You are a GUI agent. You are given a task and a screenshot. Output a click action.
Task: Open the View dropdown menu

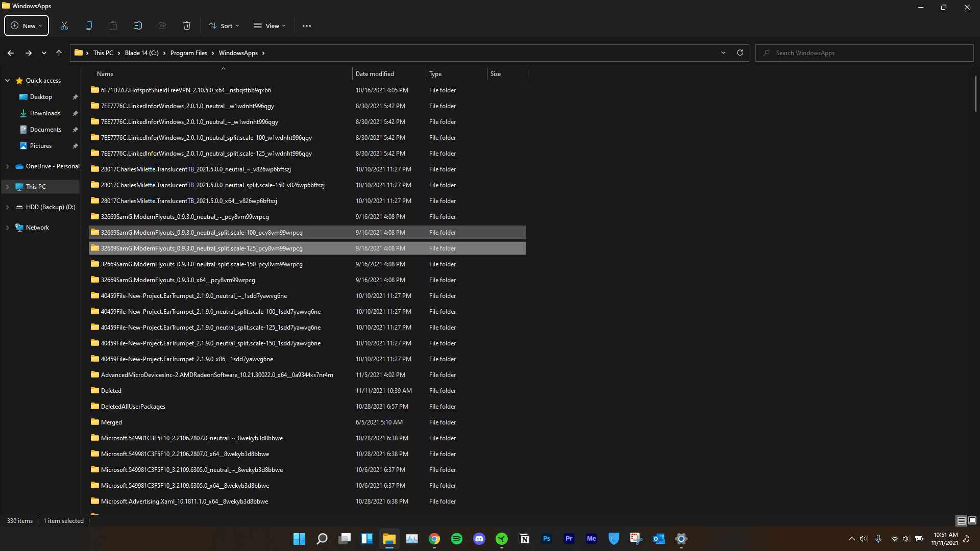pos(270,26)
